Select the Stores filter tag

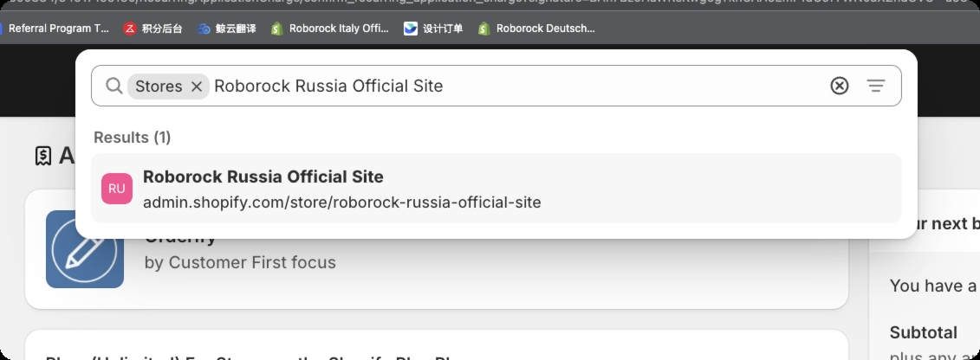pos(159,86)
